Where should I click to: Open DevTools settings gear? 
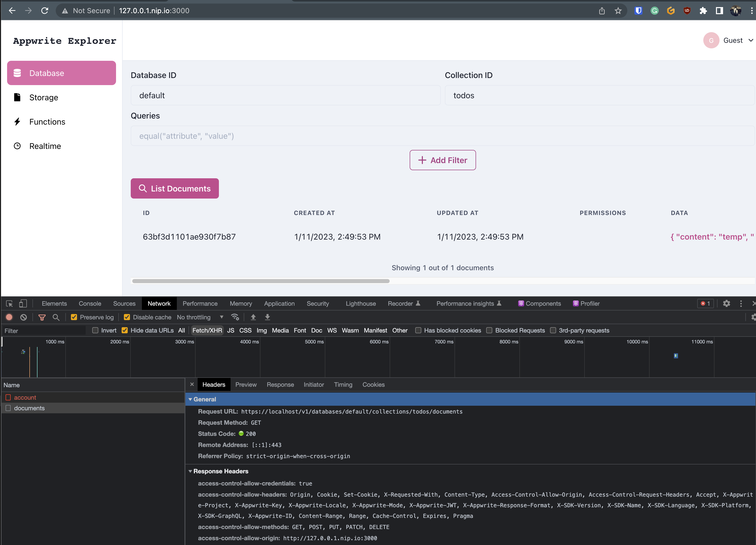tap(727, 303)
